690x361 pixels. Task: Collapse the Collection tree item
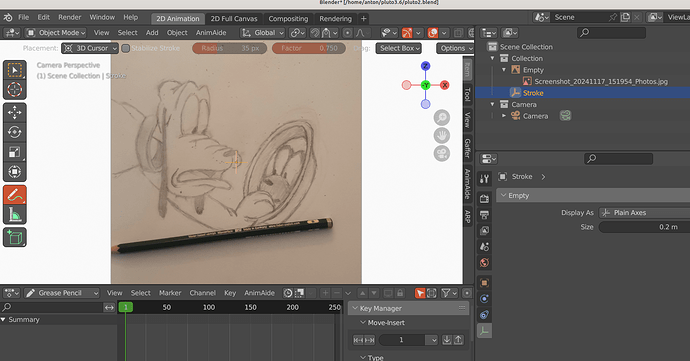(x=493, y=58)
